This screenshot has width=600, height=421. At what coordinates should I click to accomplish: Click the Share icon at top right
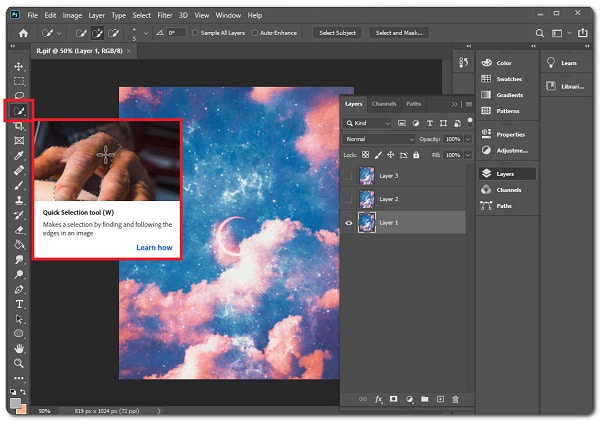[582, 33]
